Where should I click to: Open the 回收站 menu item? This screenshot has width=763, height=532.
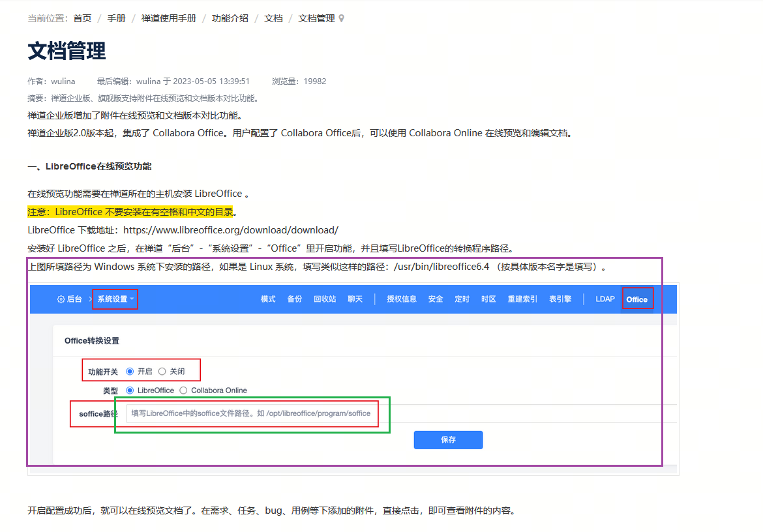[x=325, y=299]
